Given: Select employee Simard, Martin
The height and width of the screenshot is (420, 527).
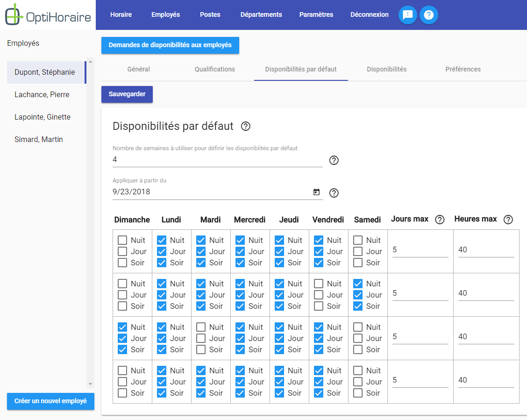Looking at the screenshot, I should pos(46,139).
